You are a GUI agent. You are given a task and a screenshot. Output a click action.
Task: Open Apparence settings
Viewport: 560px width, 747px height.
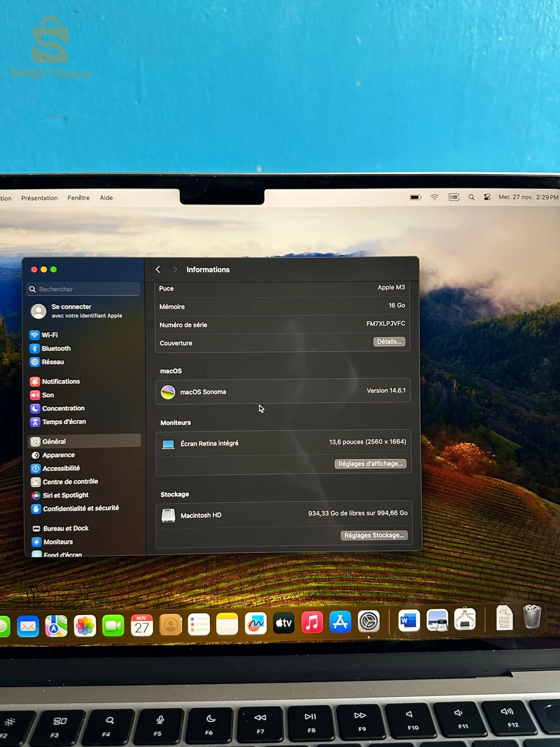[x=53, y=455]
